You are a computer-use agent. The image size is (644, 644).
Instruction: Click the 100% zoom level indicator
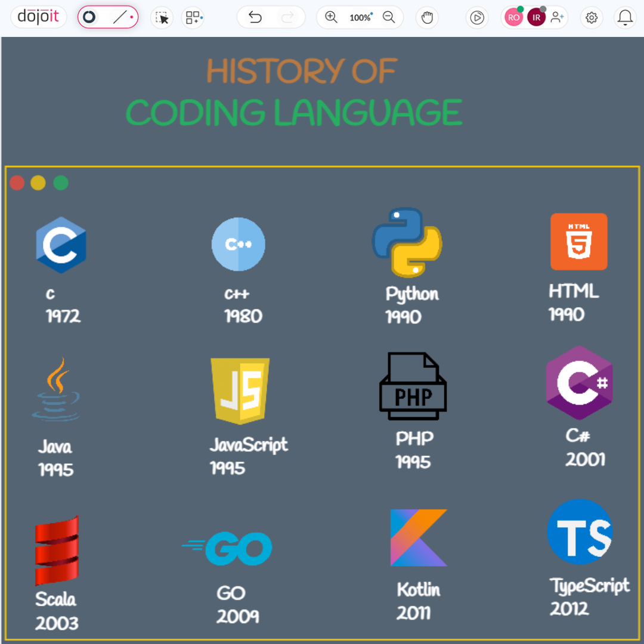tap(360, 17)
